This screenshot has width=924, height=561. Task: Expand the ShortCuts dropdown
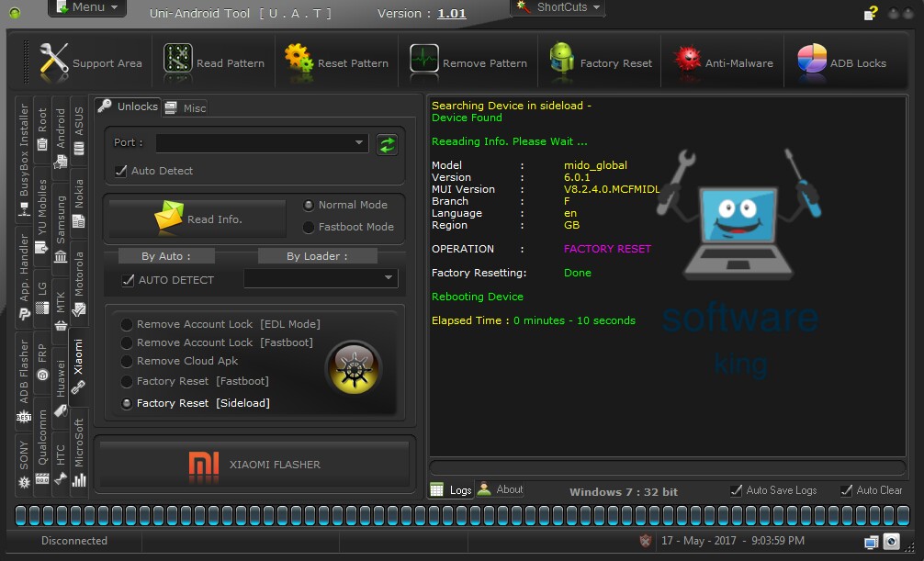point(558,7)
